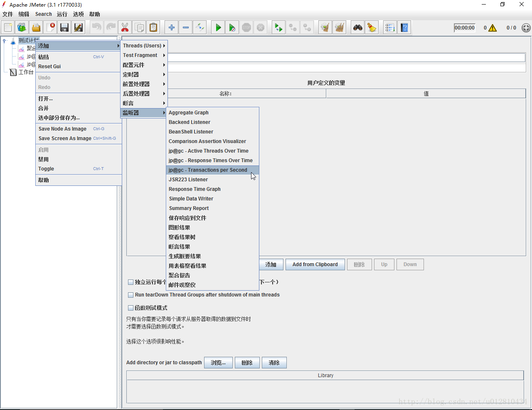Image resolution: width=532 pixels, height=410 pixels.
Task: Click the 名称 input field at top
Action: pos(346,58)
